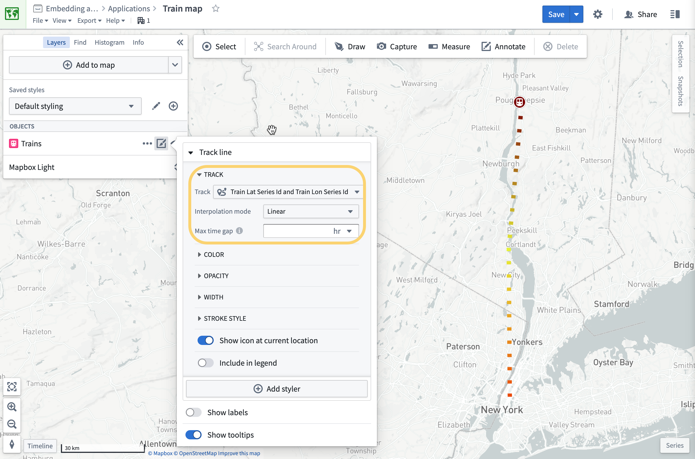Choose the Draw tool
This screenshot has width=695, height=459.
pyautogui.click(x=350, y=47)
